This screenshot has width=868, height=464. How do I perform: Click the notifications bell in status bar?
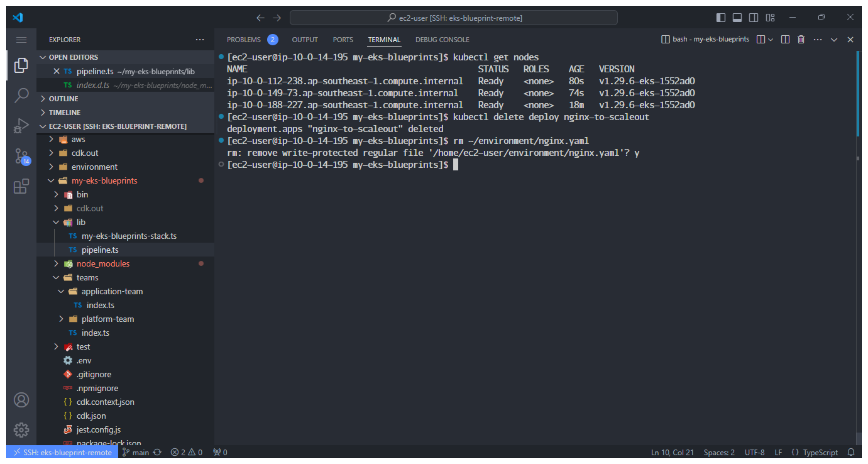pos(851,452)
